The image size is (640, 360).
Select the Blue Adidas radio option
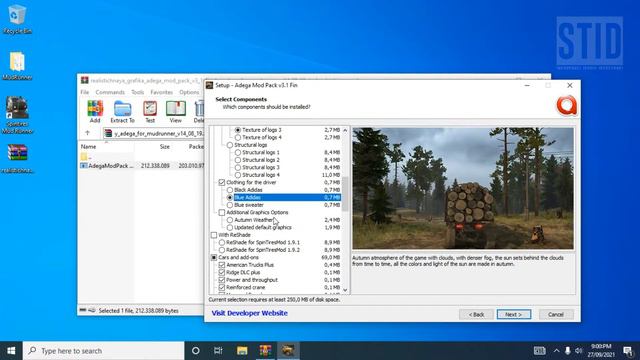point(230,198)
